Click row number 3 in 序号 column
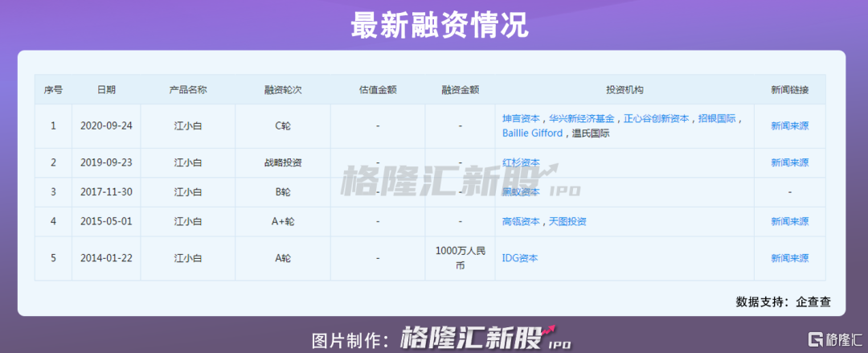868x353 pixels. coord(53,191)
